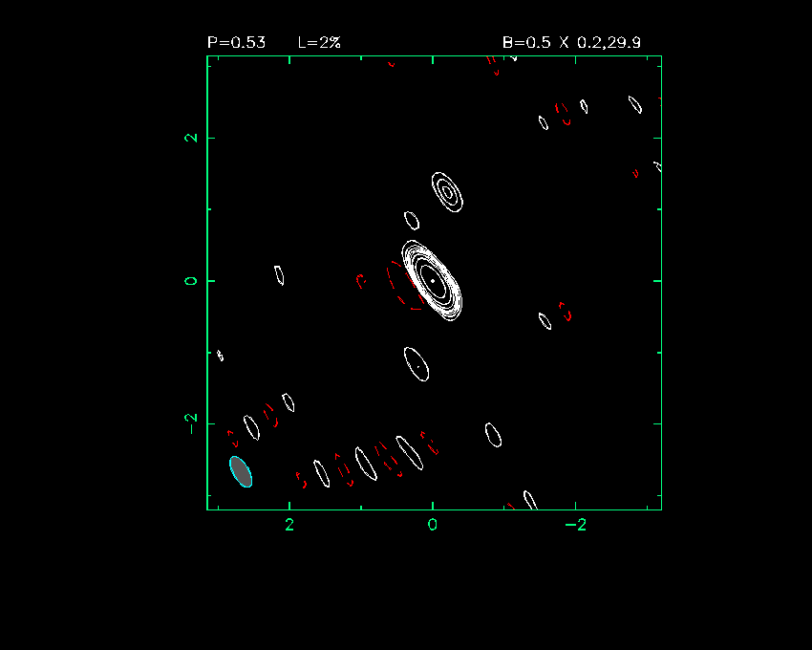Click the y-axis tick label 0
The width and height of the screenshot is (812, 650).
[x=191, y=281]
